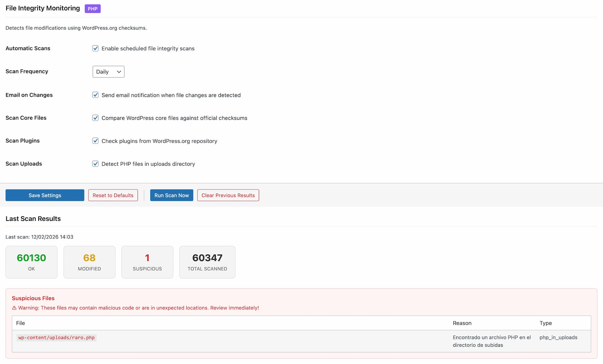
Task: Click the File column header
Action: (x=20, y=323)
